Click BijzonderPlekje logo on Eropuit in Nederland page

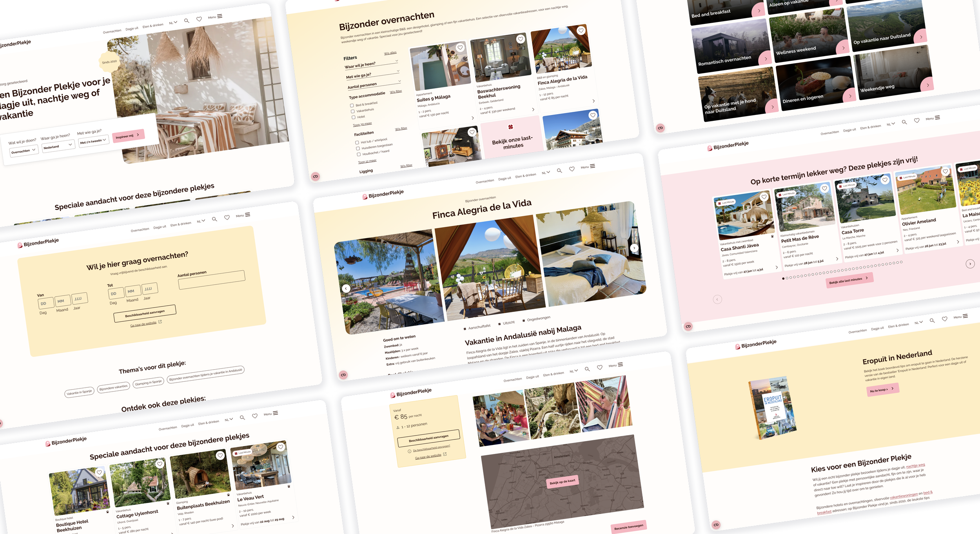(x=755, y=344)
